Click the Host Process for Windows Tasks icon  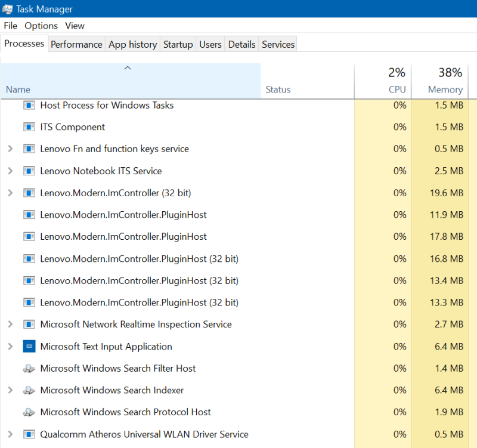pos(29,106)
